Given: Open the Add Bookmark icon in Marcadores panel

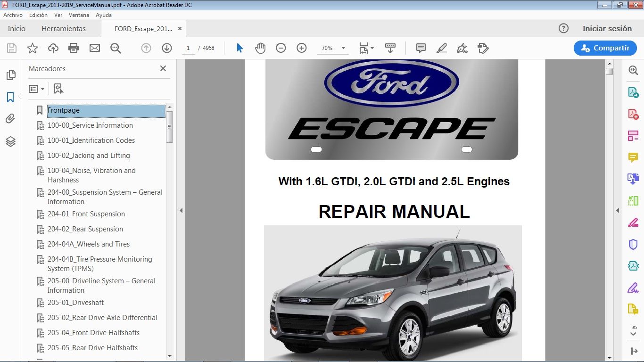Looking at the screenshot, I should pyautogui.click(x=58, y=88).
